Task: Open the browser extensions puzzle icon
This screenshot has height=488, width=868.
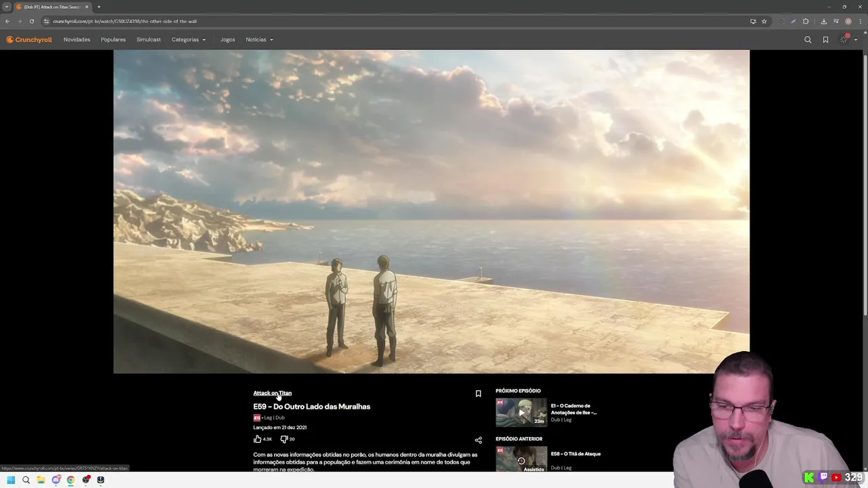Action: (806, 21)
